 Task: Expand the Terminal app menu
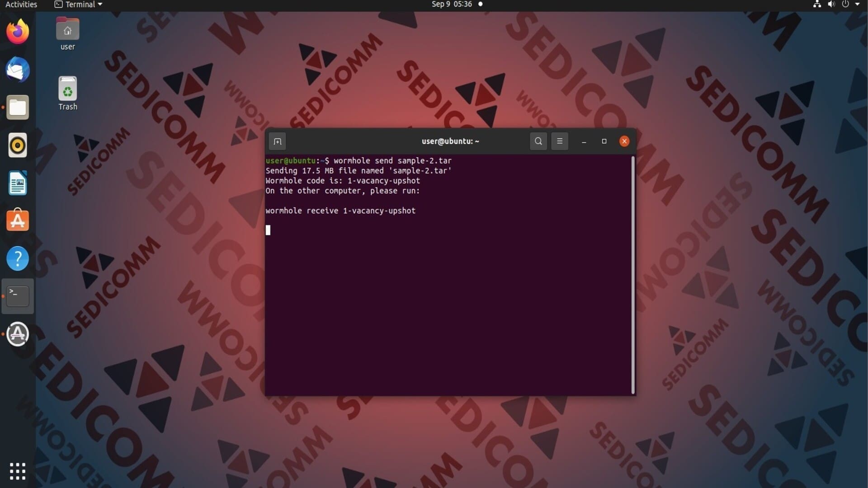point(79,5)
